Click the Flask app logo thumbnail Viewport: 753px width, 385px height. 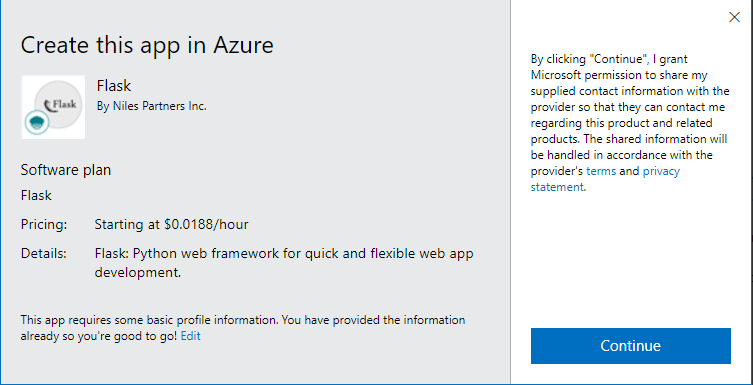coord(53,107)
